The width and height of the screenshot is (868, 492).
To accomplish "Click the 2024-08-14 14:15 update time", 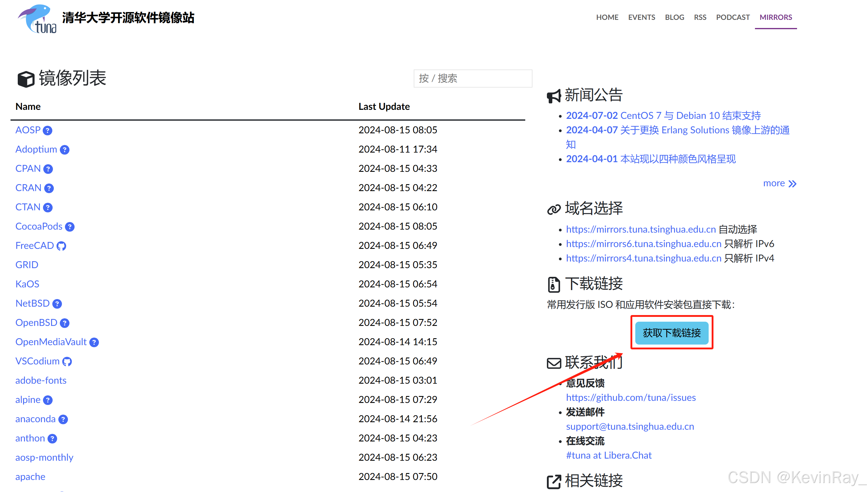I will (398, 342).
